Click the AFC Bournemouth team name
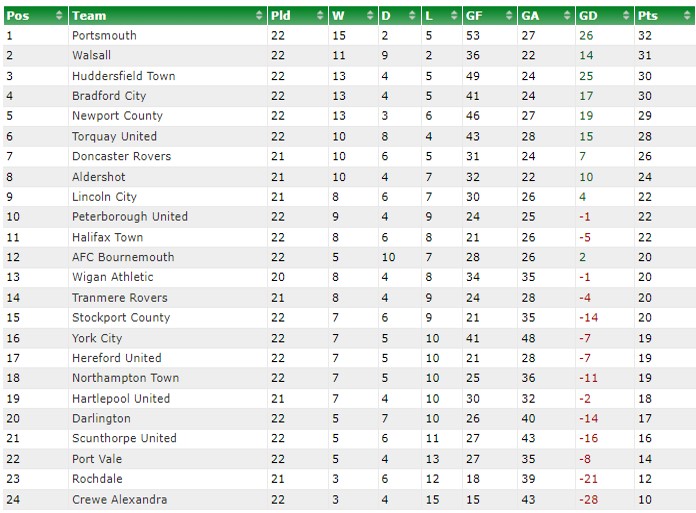The width and height of the screenshot is (696, 513). (123, 257)
